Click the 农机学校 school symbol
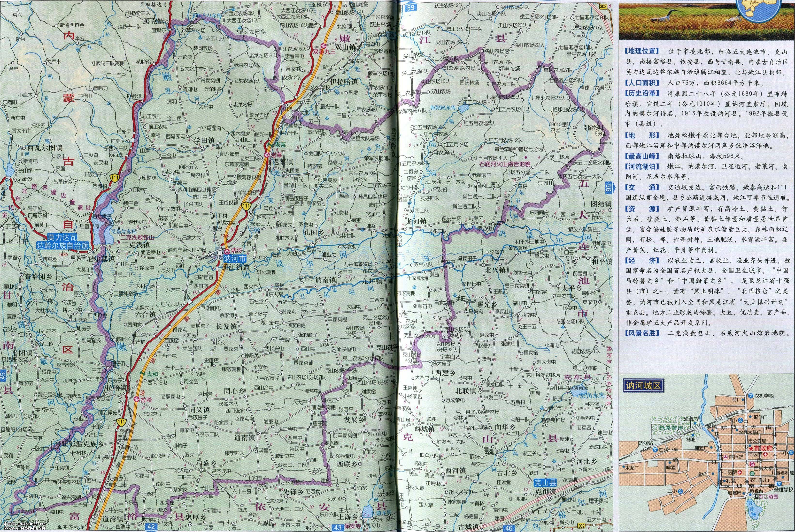Image resolution: width=795 pixels, height=532 pixels. tap(750, 396)
